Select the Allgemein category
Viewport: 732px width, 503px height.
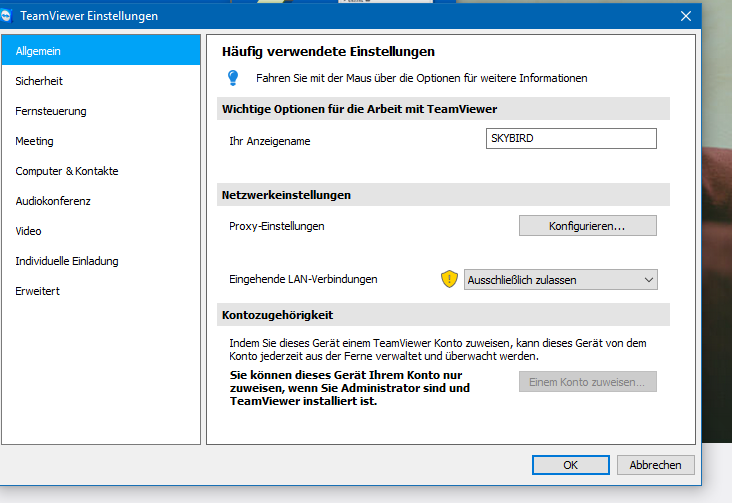pos(101,50)
